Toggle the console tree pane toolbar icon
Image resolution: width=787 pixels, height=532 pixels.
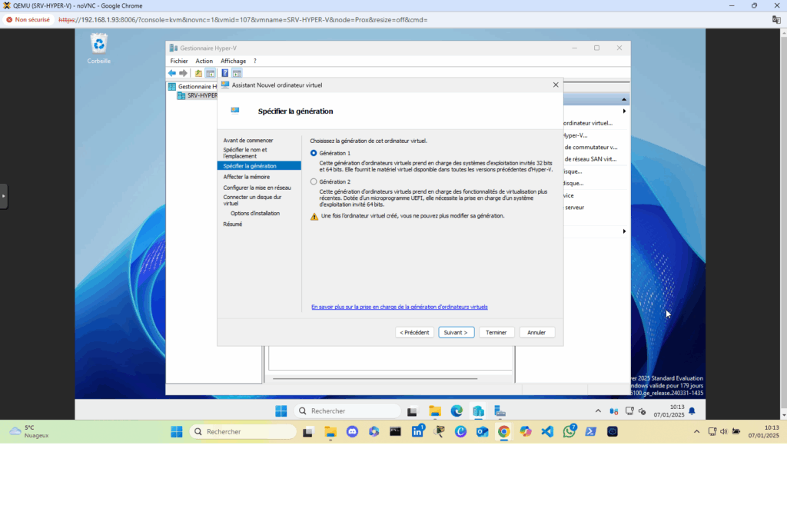[x=211, y=73]
